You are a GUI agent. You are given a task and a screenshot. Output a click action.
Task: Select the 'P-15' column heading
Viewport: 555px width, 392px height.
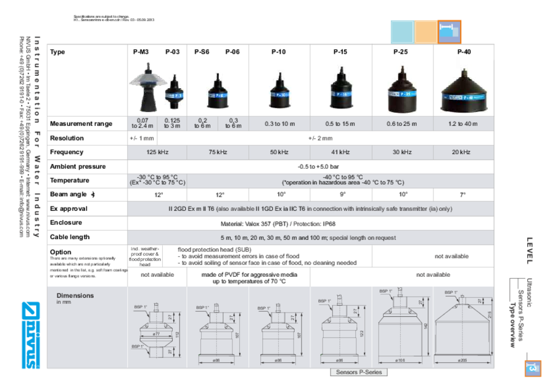[340, 52]
